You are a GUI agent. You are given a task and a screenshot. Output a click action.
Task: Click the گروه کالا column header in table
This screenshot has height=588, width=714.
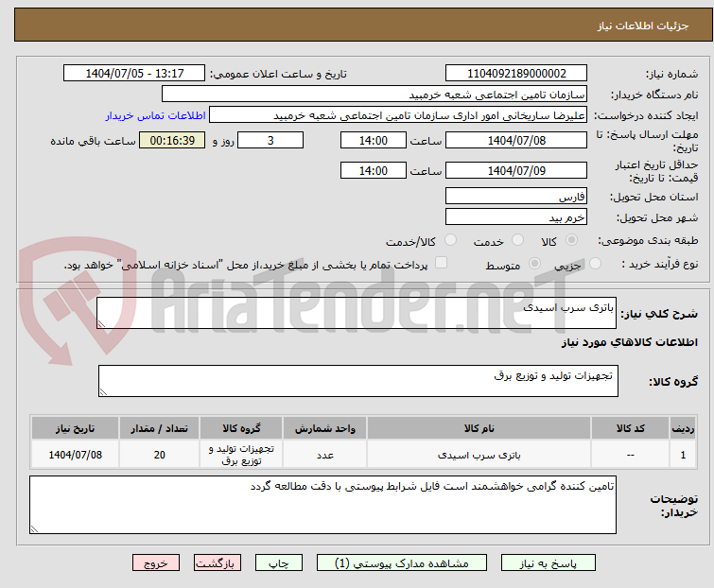[x=241, y=428]
